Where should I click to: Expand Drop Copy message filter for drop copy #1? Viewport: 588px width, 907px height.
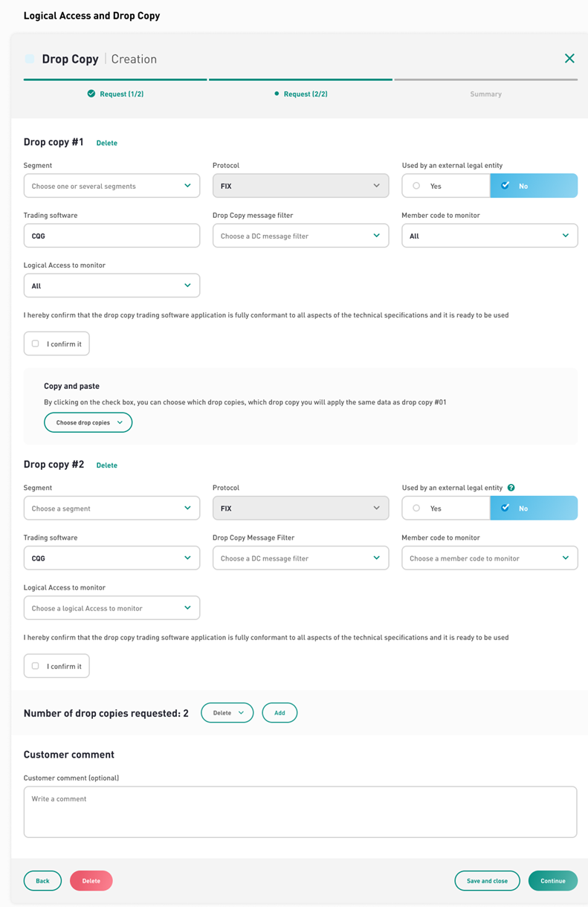coord(300,236)
